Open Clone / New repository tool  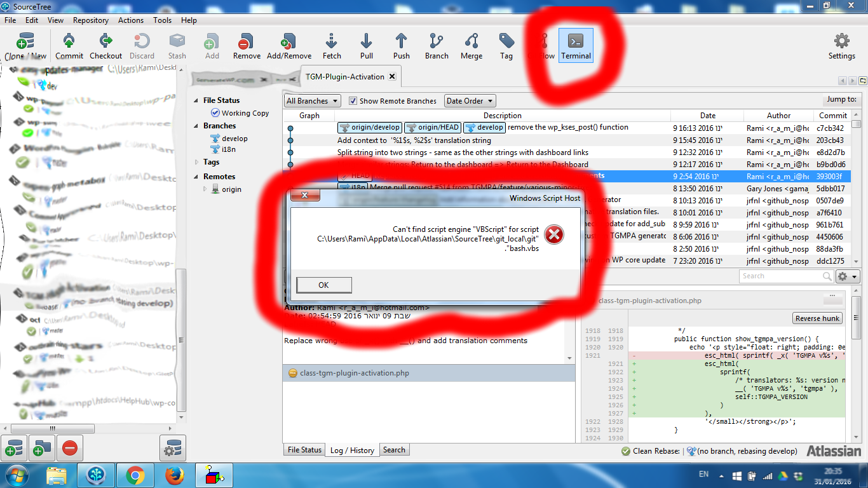point(25,46)
